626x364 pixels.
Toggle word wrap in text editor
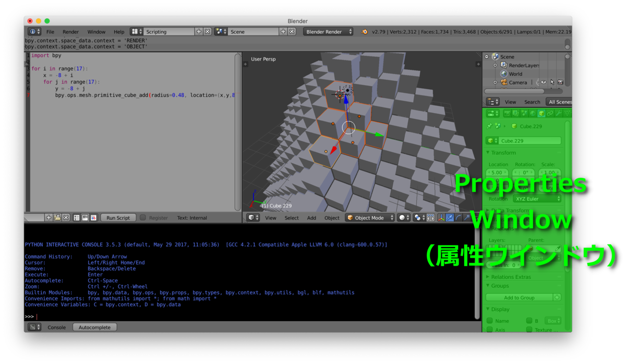coord(85,217)
